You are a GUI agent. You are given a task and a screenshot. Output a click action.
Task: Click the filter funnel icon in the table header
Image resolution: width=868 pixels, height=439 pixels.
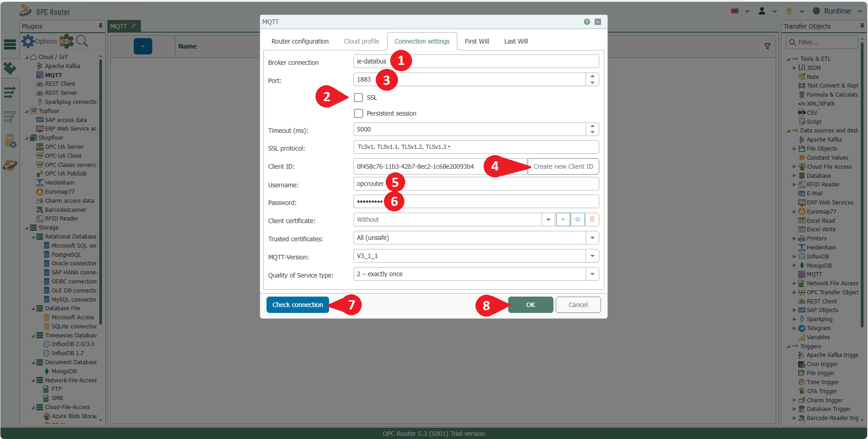coord(767,46)
